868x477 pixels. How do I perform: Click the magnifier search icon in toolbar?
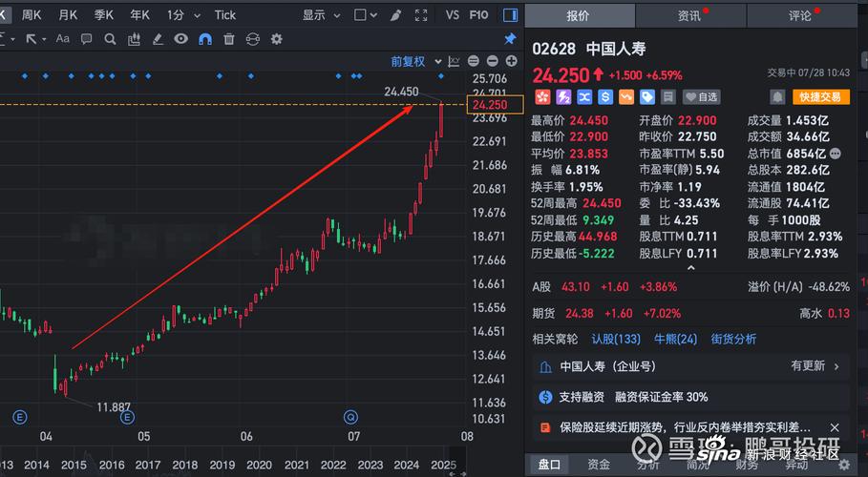pos(109,39)
